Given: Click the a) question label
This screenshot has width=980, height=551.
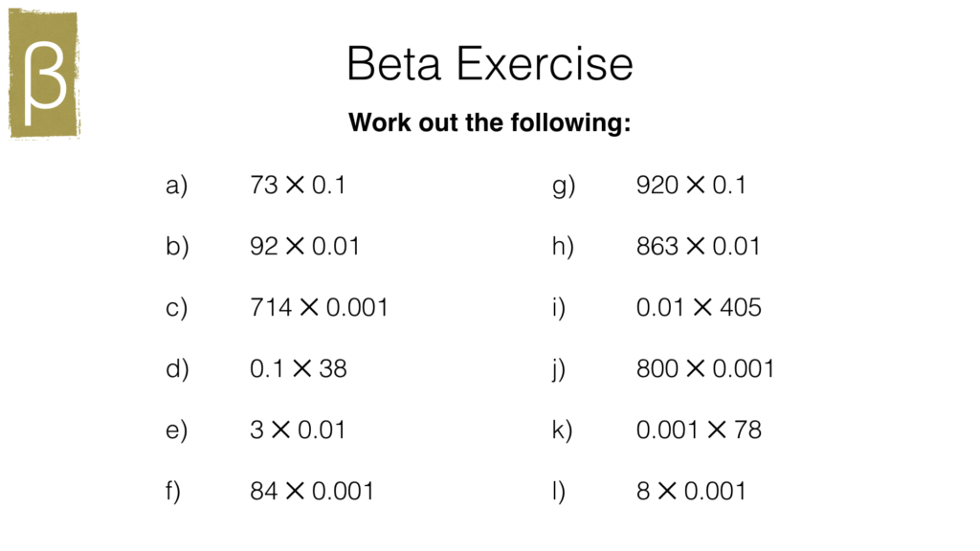Looking at the screenshot, I should coord(177,186).
